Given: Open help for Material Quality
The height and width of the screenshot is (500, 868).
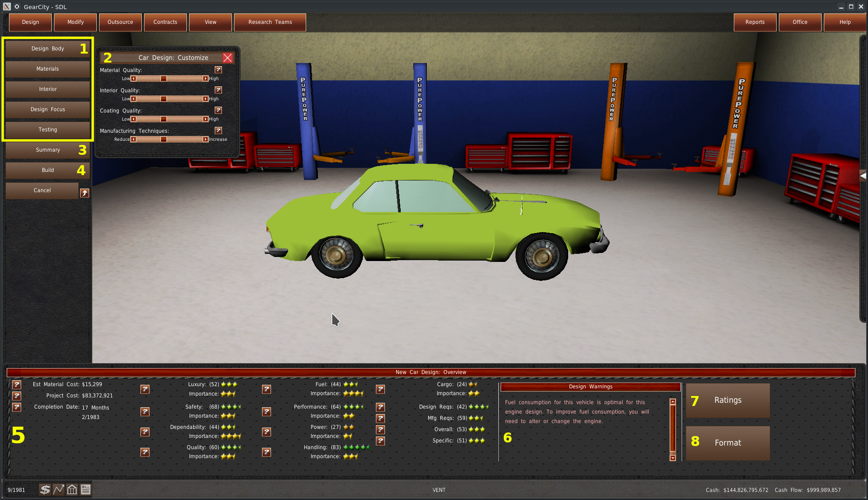Looking at the screenshot, I should coord(218,70).
